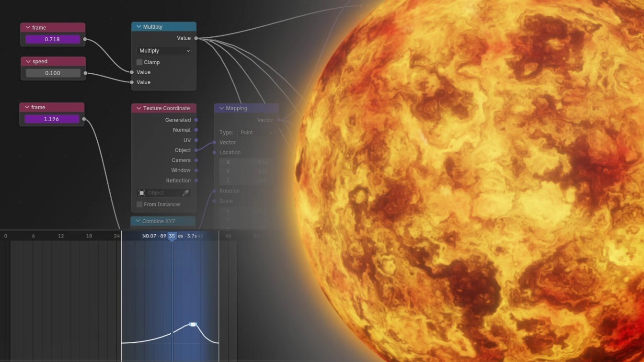This screenshot has width=644, height=362.
Task: Collapse the speed node chevron
Action: click(x=28, y=62)
